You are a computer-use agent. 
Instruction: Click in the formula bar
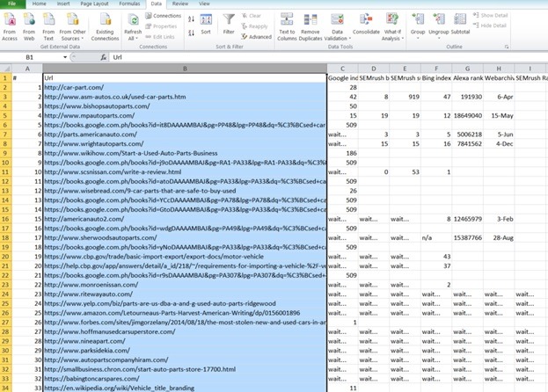pos(328,57)
